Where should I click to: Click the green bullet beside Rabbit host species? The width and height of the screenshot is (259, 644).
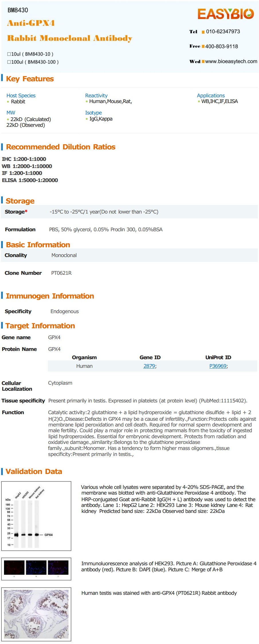coord(8,102)
